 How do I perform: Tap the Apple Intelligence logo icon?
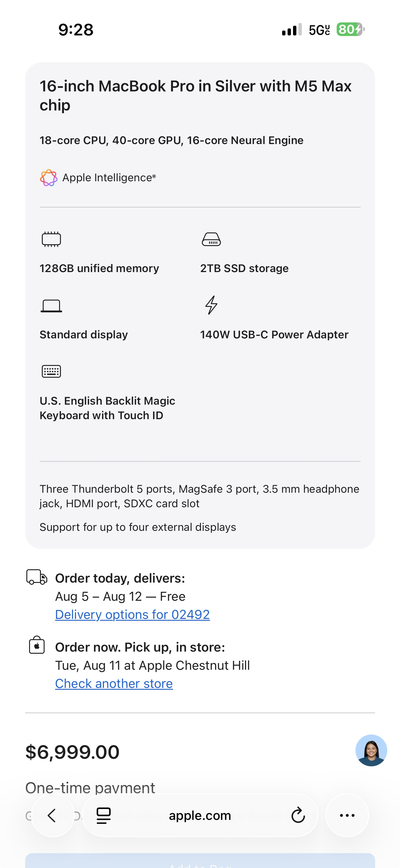[x=48, y=178]
